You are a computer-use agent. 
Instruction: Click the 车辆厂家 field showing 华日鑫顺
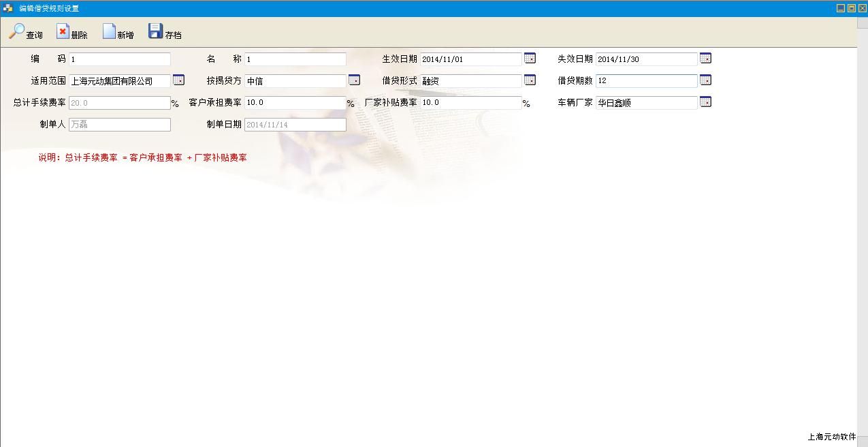pos(647,103)
